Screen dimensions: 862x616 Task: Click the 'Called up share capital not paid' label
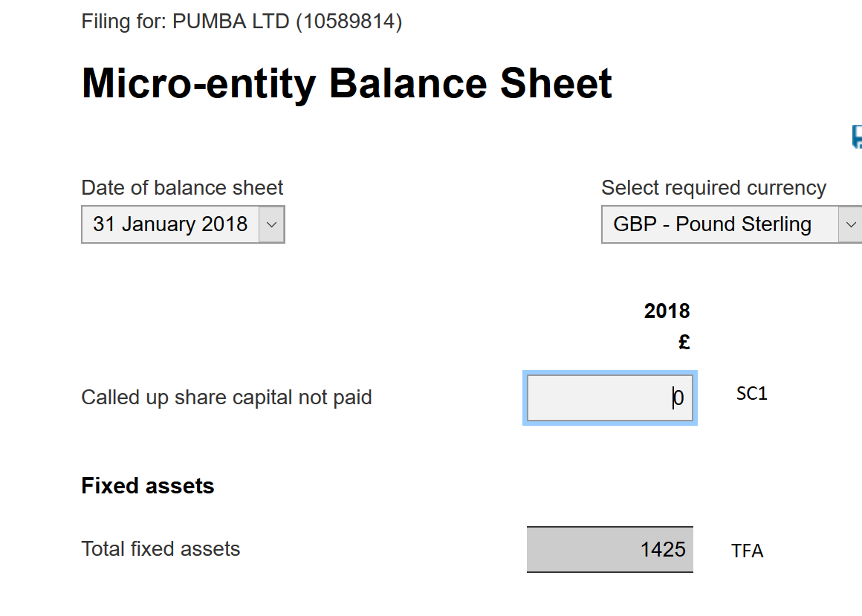(226, 398)
